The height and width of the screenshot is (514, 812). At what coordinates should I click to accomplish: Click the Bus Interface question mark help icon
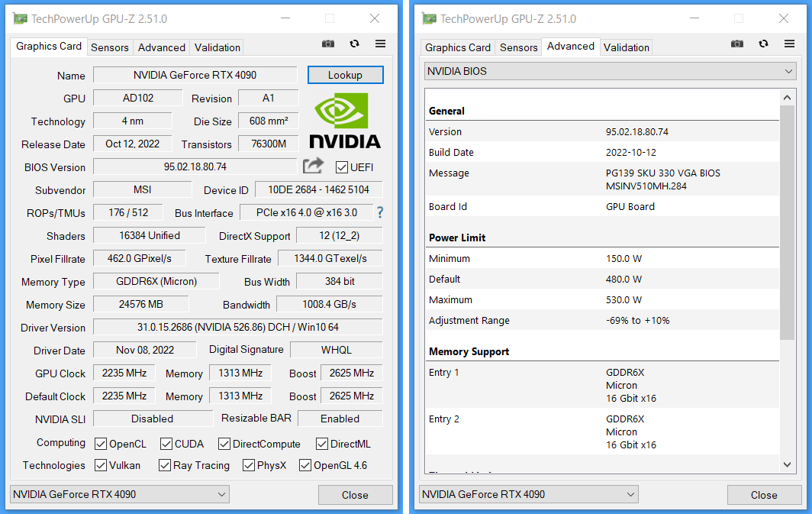(380, 212)
